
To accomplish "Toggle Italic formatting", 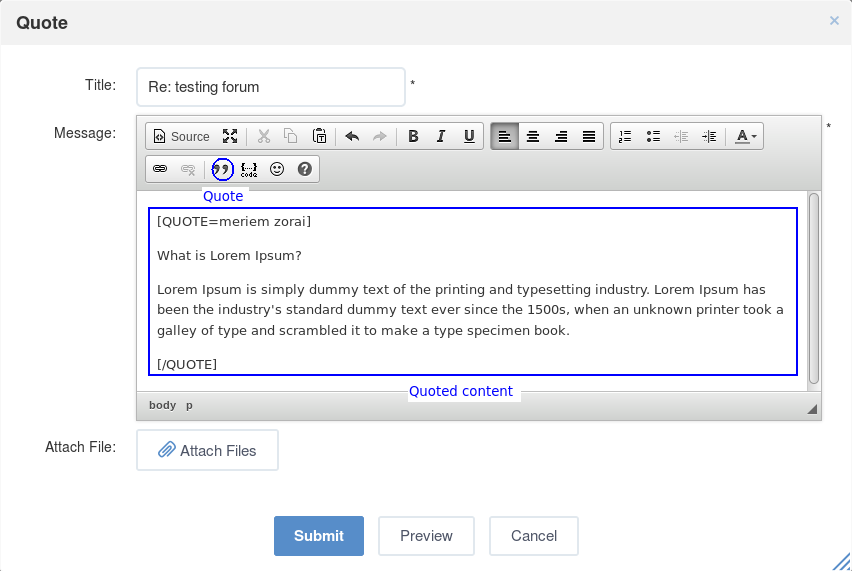I will tap(441, 136).
